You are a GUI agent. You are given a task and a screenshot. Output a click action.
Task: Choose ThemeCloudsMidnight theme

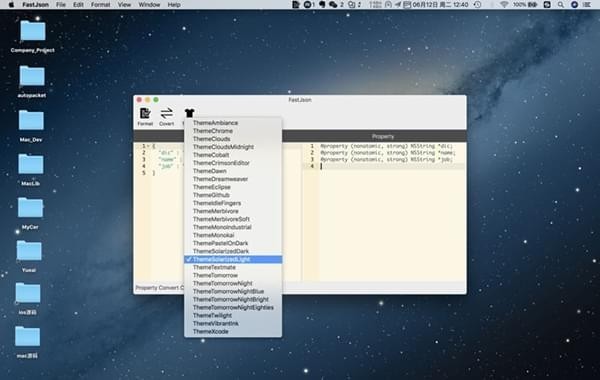(233, 147)
